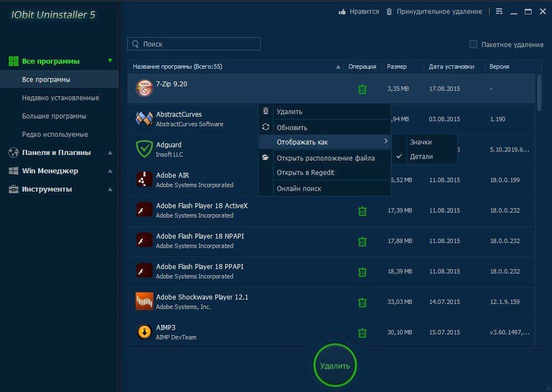The width and height of the screenshot is (552, 392).
Task: Select the AIMP3 program icon
Action: click(145, 332)
